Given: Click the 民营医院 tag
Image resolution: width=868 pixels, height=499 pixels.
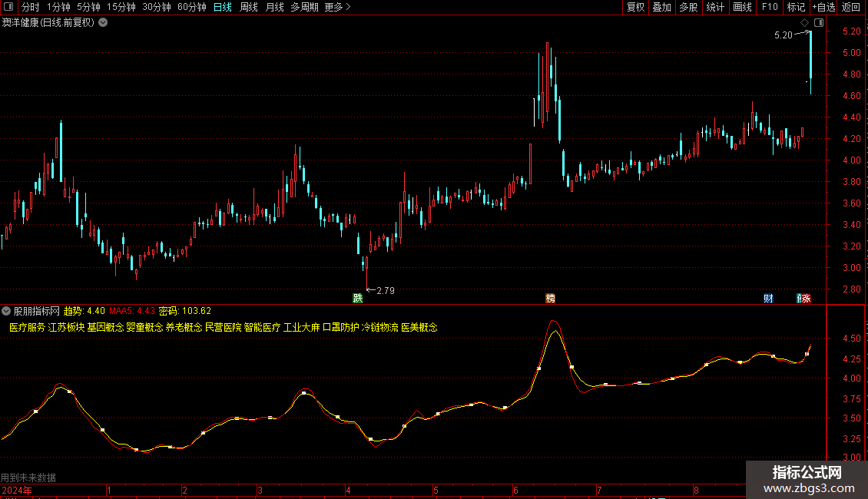Looking at the screenshot, I should tap(223, 328).
